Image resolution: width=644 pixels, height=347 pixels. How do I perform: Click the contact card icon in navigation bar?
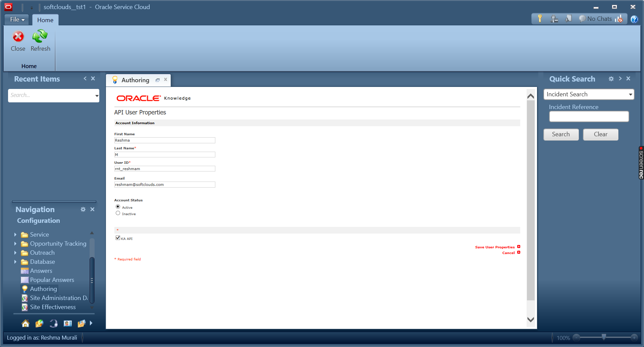click(68, 324)
